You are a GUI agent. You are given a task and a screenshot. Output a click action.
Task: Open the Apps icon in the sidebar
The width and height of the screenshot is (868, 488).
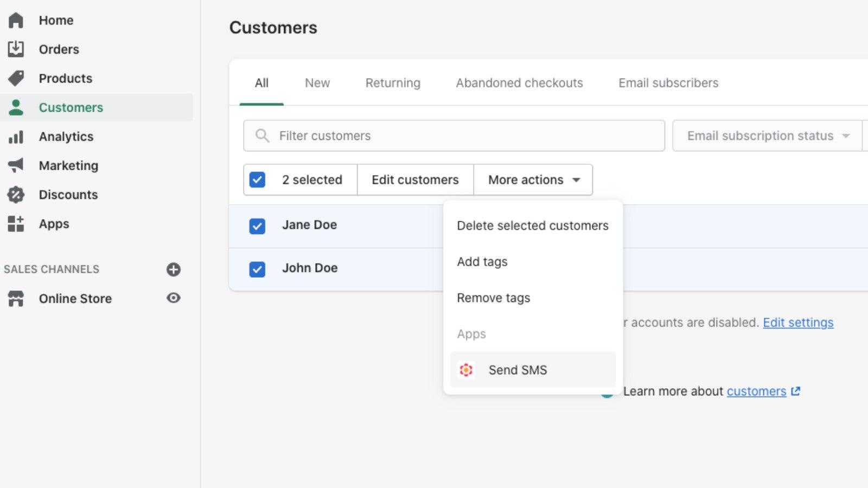pos(16,224)
